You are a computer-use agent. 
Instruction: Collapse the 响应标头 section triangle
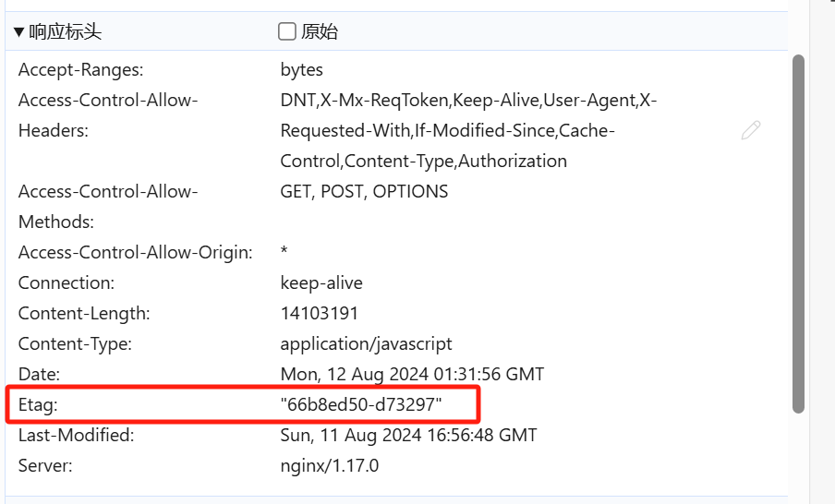[x=19, y=32]
